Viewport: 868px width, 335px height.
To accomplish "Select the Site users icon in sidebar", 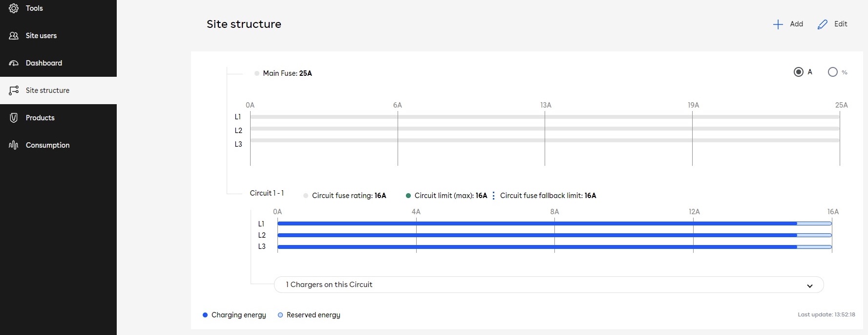I will click(14, 35).
